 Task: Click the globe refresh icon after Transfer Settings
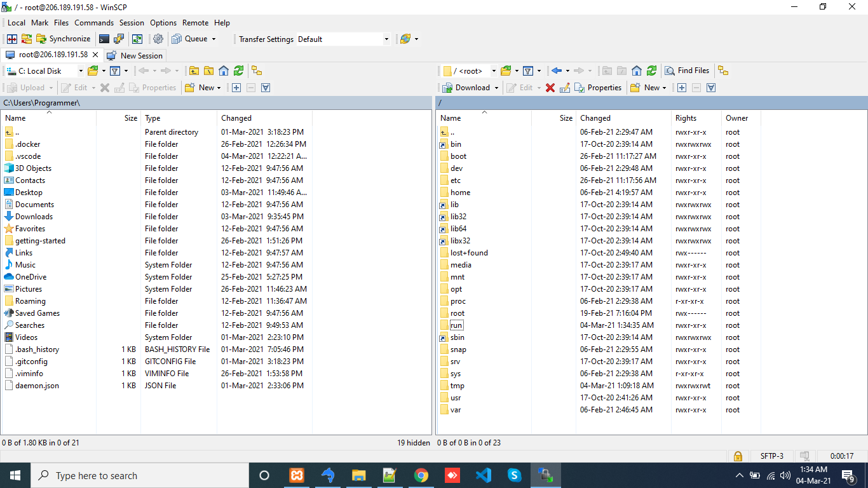coord(405,39)
